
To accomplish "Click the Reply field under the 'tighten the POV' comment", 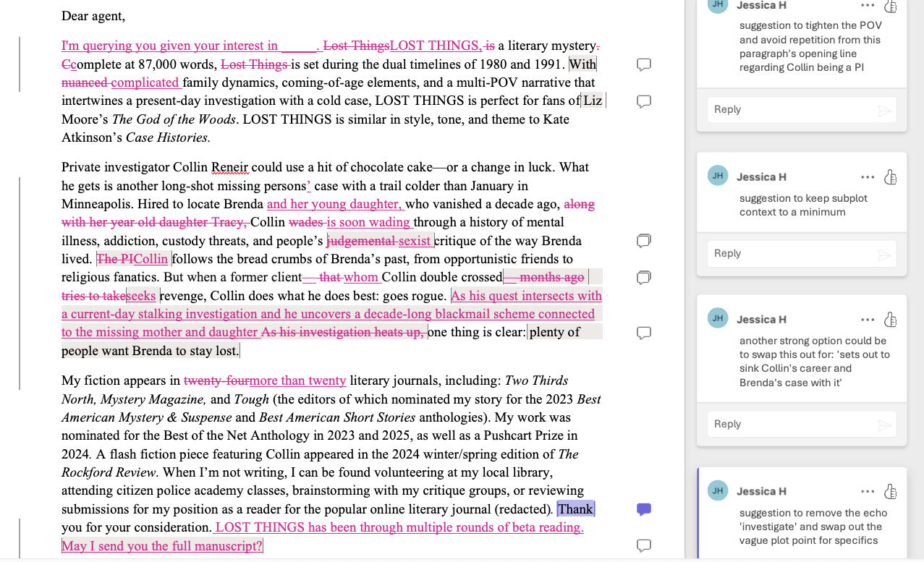I will point(802,110).
